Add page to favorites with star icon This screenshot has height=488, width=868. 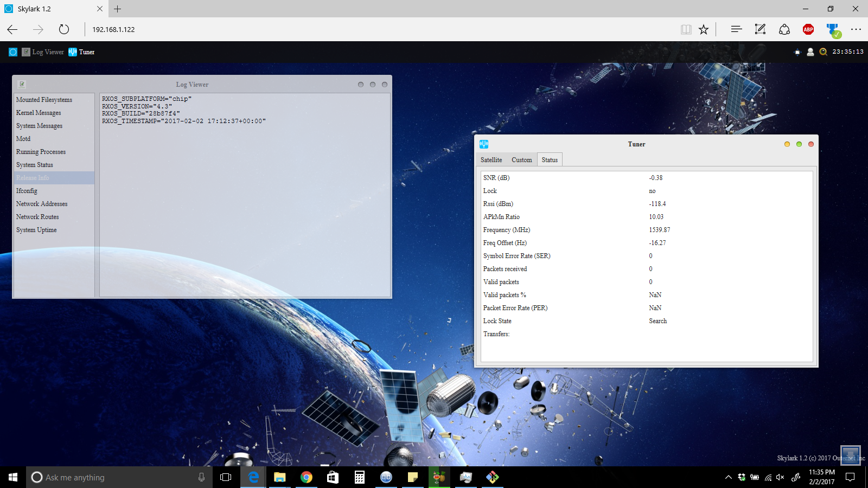pyautogui.click(x=704, y=29)
